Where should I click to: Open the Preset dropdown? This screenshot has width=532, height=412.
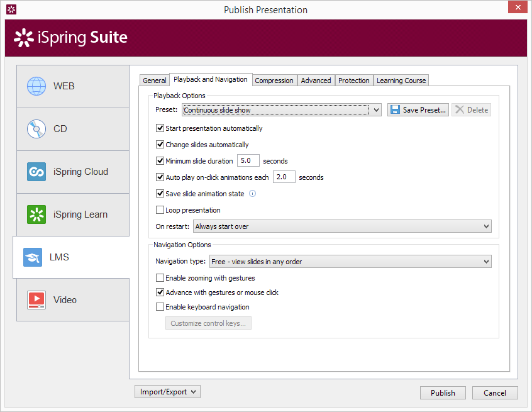[281, 110]
